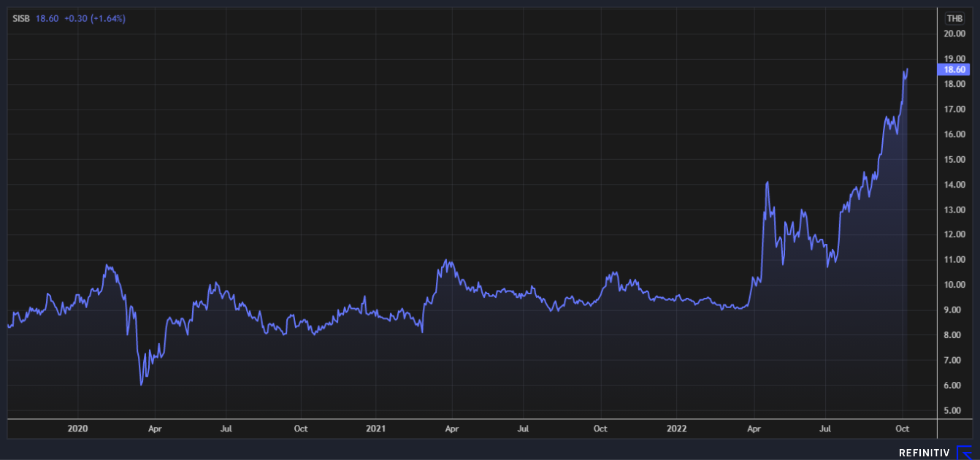The height and width of the screenshot is (460, 980).
Task: Click the 11.00 price axis label
Action: (x=955, y=260)
